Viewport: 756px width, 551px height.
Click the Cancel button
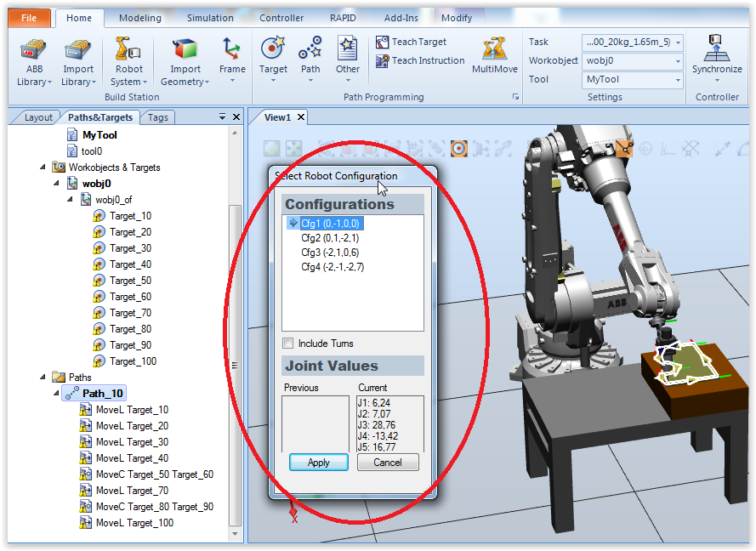pyautogui.click(x=388, y=463)
